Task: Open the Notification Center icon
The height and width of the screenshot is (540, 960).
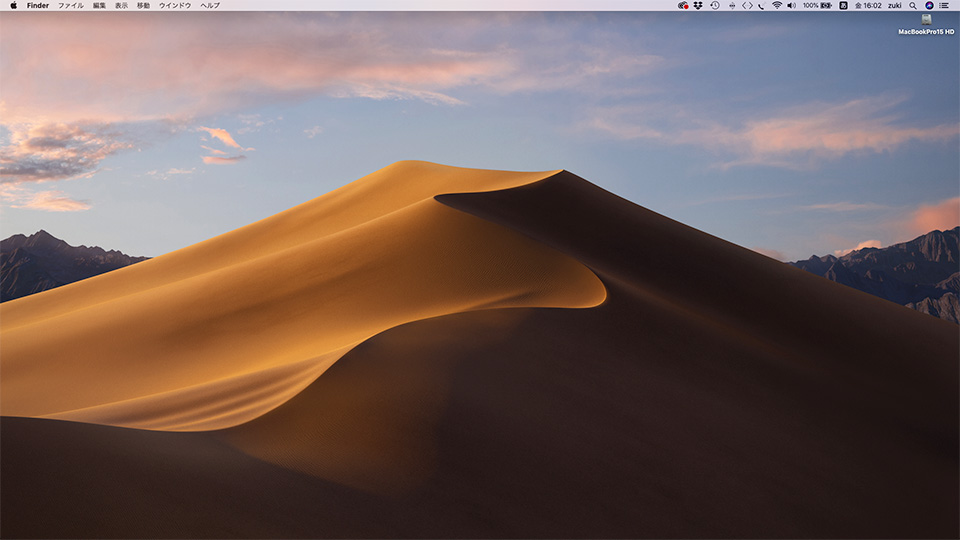Action: (945, 6)
